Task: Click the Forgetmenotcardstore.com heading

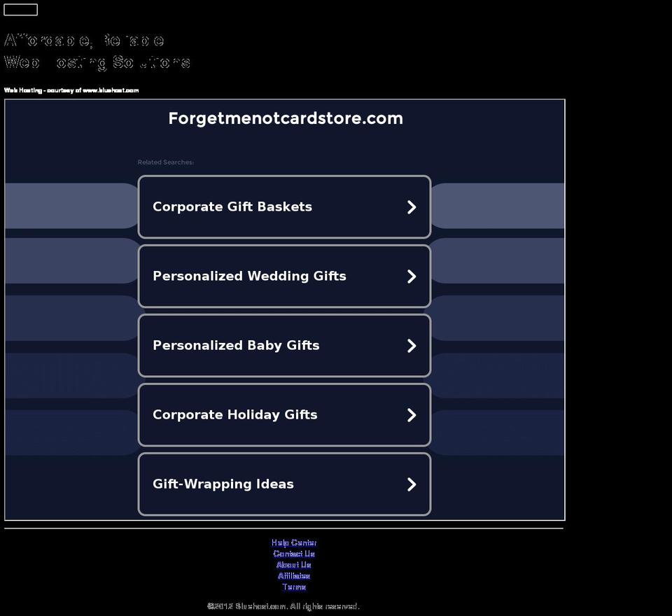Action: click(286, 118)
